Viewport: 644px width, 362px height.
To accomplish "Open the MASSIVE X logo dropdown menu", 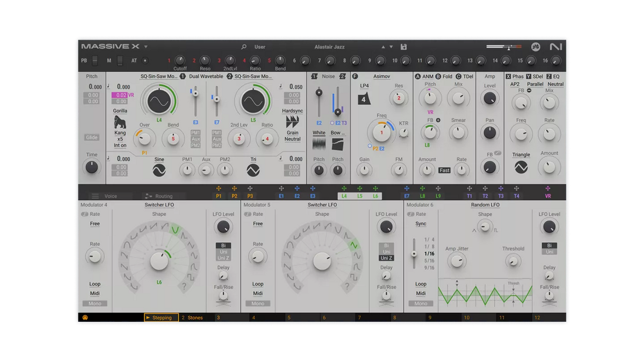I will [145, 47].
